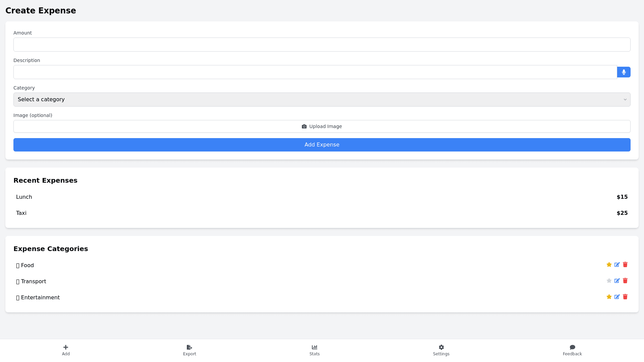
Task: Open Stats from the bottom navigation
Action: click(x=314, y=350)
